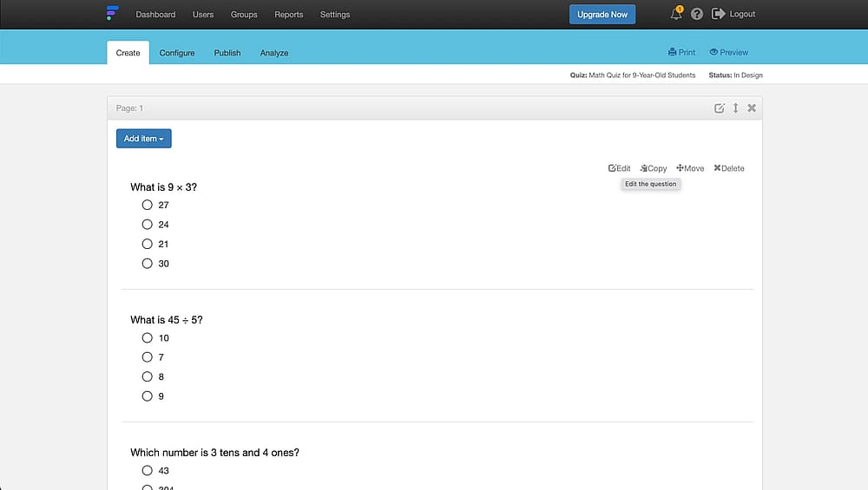Image resolution: width=868 pixels, height=490 pixels.
Task: Switch to the Configure tab
Action: click(177, 53)
